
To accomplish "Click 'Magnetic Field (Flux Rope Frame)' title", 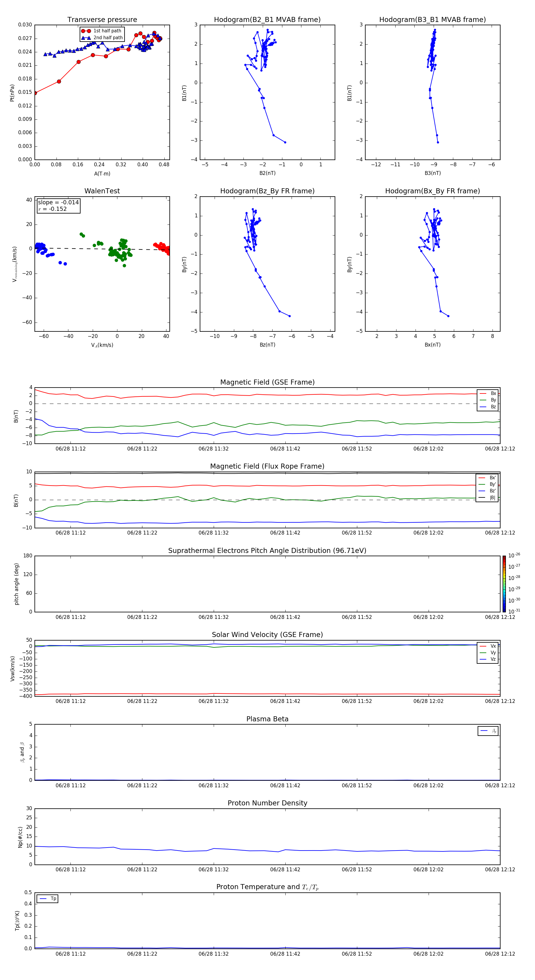I will [x=267, y=467].
